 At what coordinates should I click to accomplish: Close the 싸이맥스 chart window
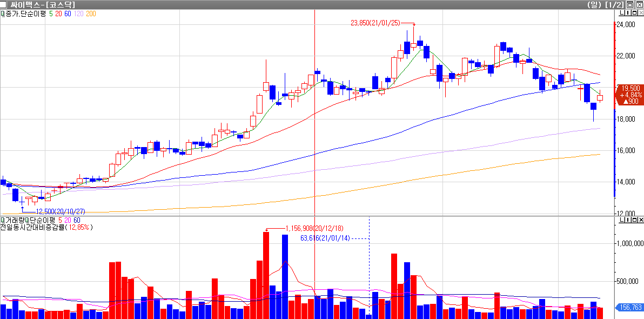639,4
